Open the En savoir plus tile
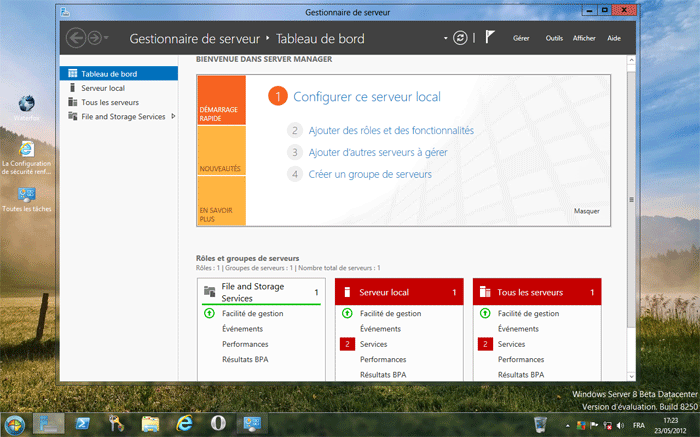This screenshot has height=437, width=700. point(221,200)
